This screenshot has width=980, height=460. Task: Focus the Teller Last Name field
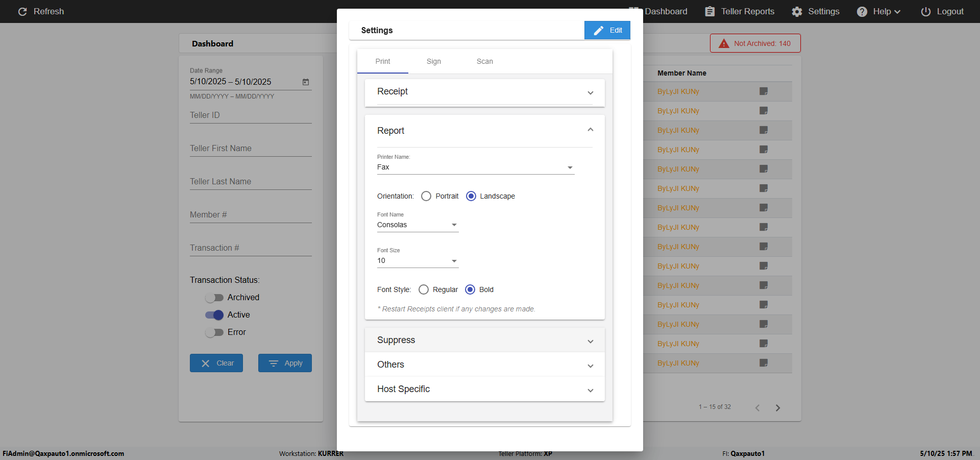(x=251, y=182)
